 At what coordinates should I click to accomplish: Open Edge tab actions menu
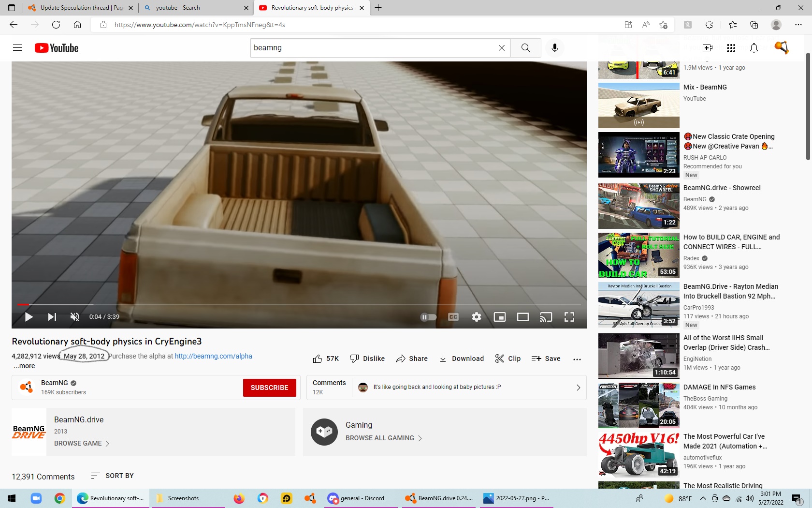12,8
